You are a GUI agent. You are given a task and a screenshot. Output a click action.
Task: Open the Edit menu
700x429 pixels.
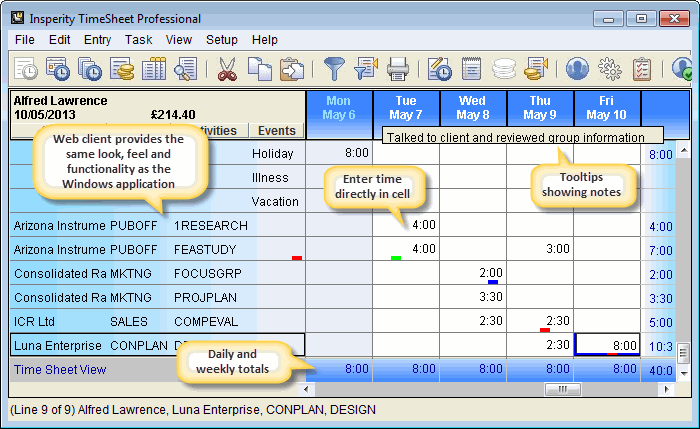point(59,40)
